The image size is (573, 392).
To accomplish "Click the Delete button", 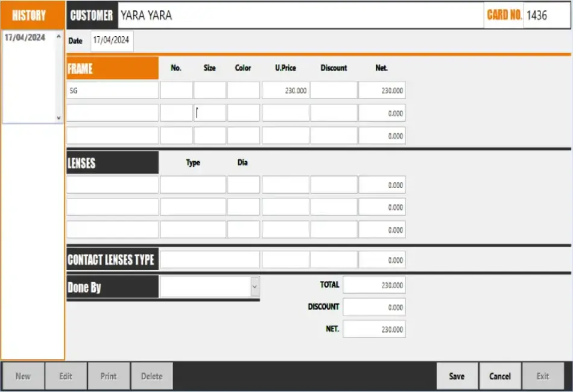I will coord(151,376).
